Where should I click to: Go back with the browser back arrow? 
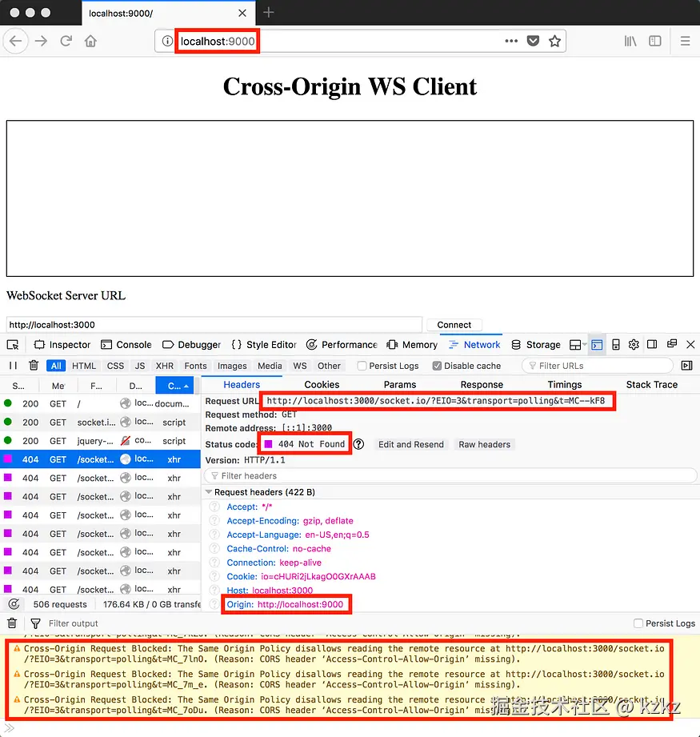pyautogui.click(x=16, y=41)
